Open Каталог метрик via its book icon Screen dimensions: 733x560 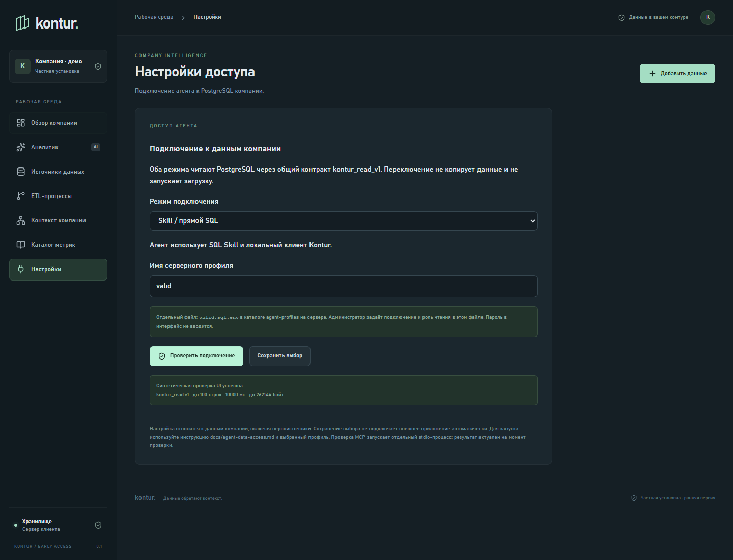pos(21,245)
